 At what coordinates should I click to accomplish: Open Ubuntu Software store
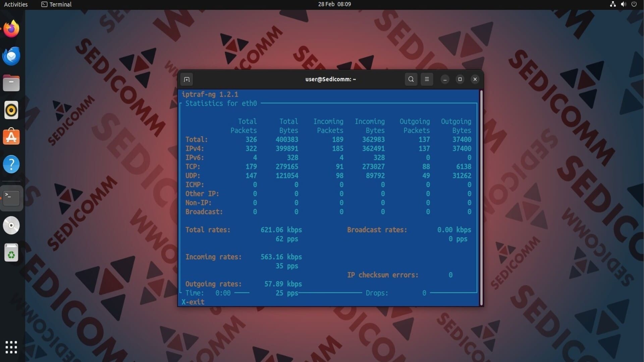[11, 137]
